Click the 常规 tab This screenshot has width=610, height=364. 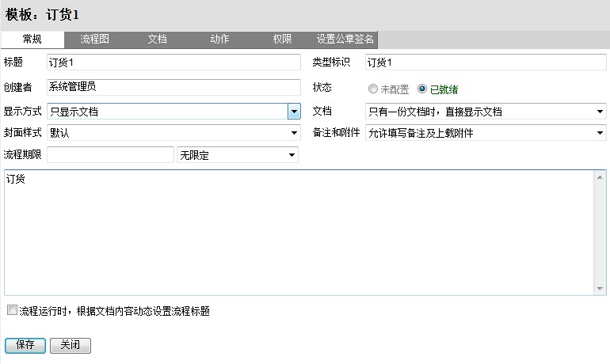tap(32, 39)
